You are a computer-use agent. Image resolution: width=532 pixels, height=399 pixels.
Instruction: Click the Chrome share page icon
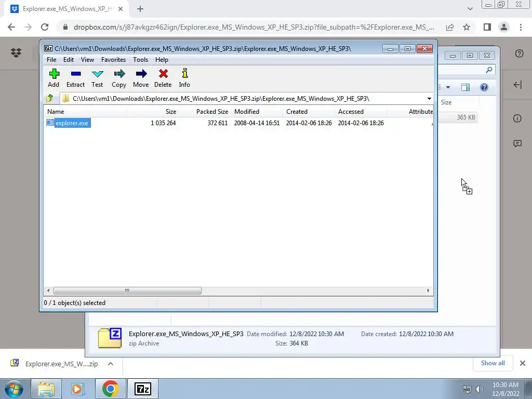450,27
